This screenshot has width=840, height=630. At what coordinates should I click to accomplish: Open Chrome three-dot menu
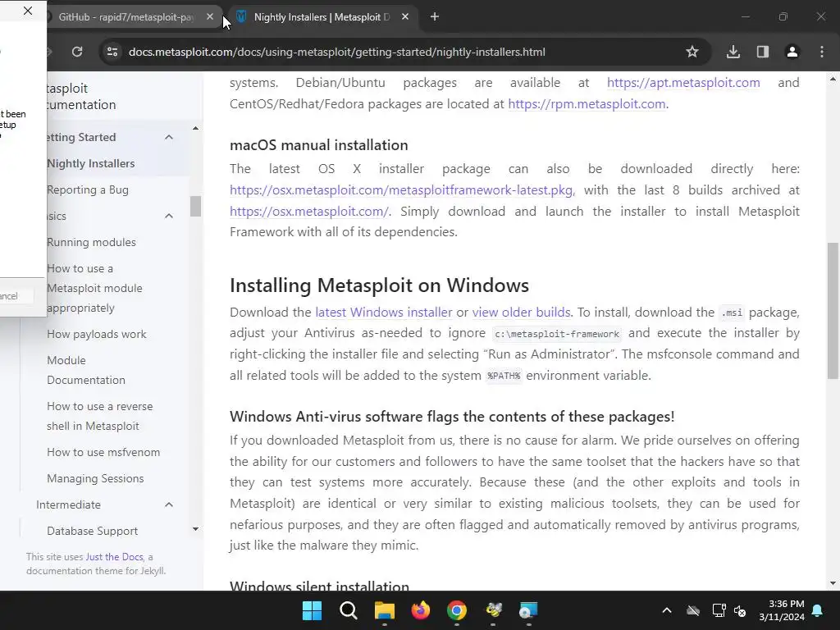tap(822, 52)
